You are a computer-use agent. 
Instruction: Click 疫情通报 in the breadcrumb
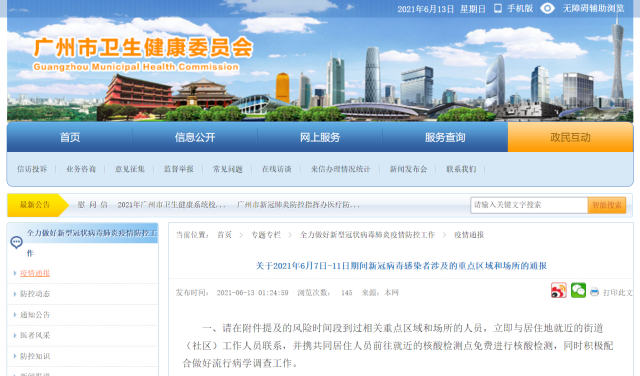pyautogui.click(x=469, y=235)
